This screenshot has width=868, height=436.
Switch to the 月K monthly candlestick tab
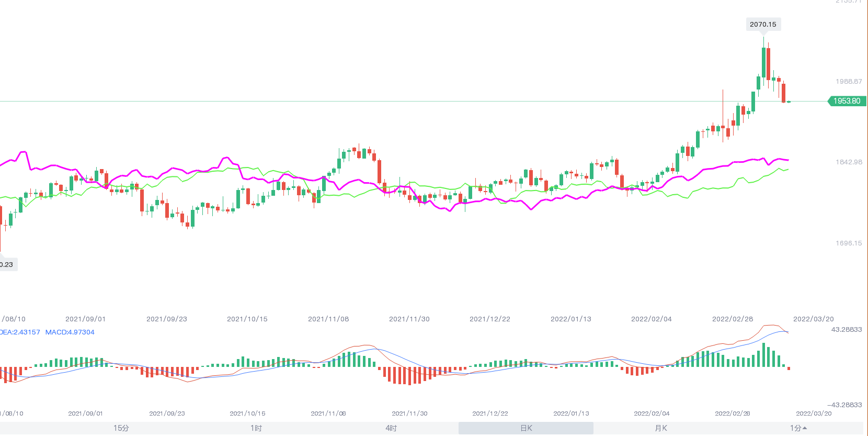(661, 428)
